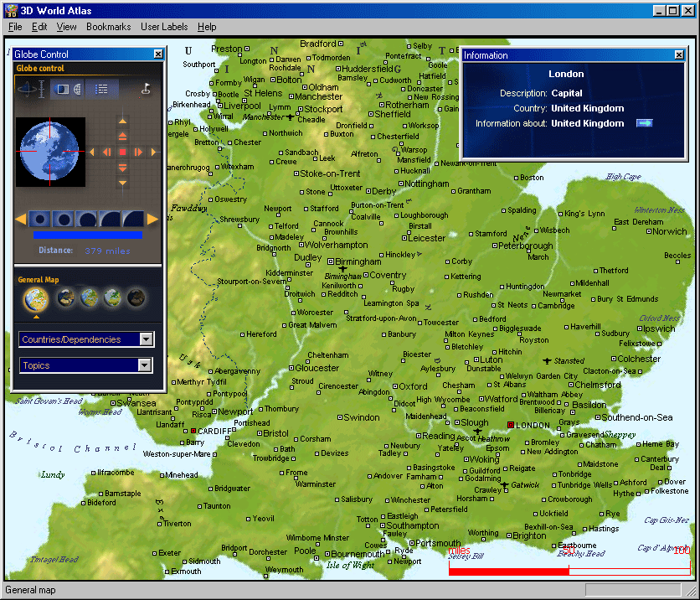Screen dimensions: 700x600
Task: Click the Liverpool label on the map
Action: pos(242,106)
